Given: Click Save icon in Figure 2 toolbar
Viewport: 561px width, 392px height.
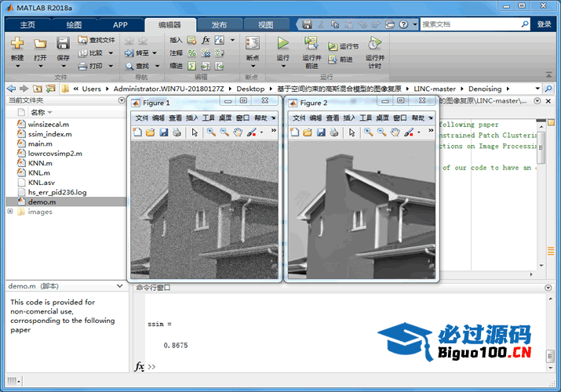Looking at the screenshot, I should pos(321,132).
